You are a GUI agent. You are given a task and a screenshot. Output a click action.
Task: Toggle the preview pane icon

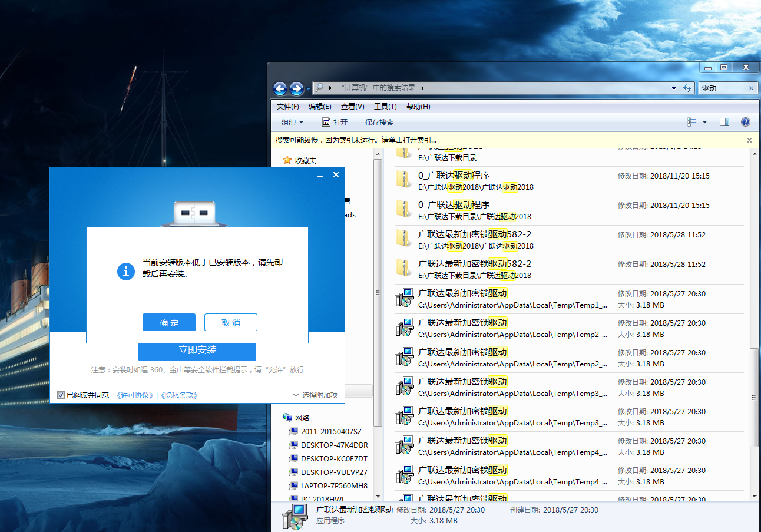coord(724,122)
